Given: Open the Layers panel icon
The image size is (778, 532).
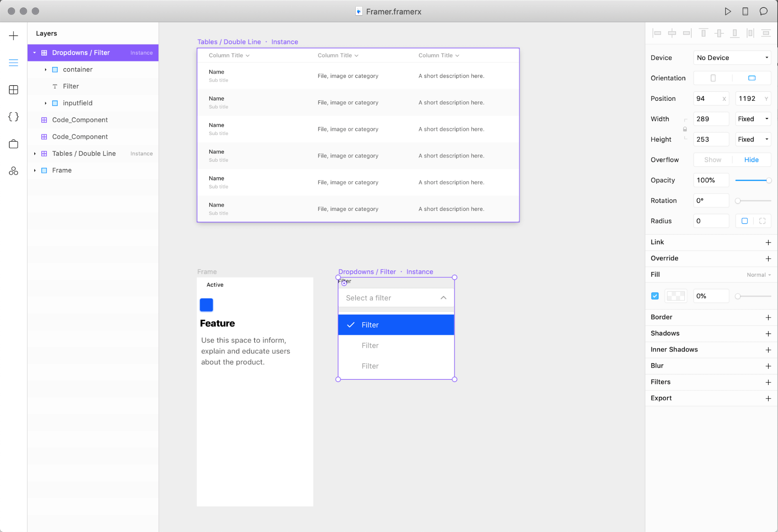Looking at the screenshot, I should click(13, 63).
